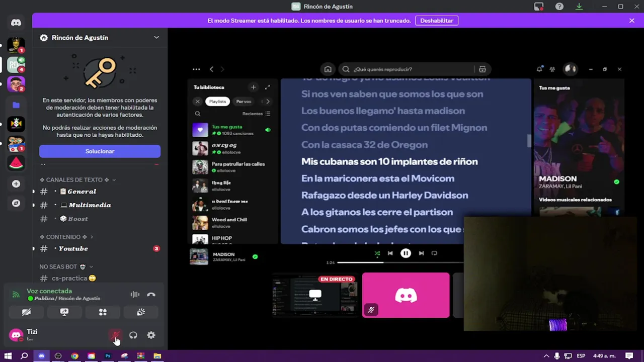Open the watermelon server icon

tap(16, 163)
